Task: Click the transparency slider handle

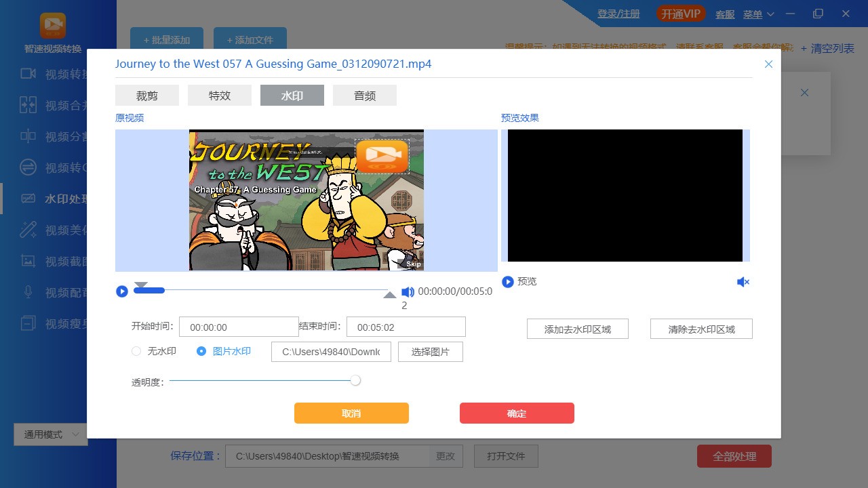Action: 355,380
